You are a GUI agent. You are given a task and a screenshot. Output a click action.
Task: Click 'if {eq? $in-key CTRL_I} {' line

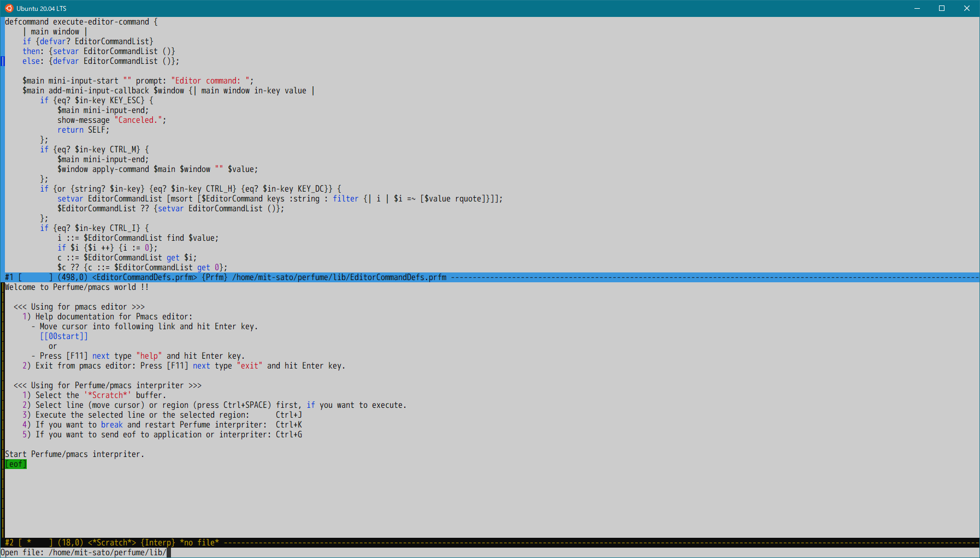pyautogui.click(x=95, y=228)
